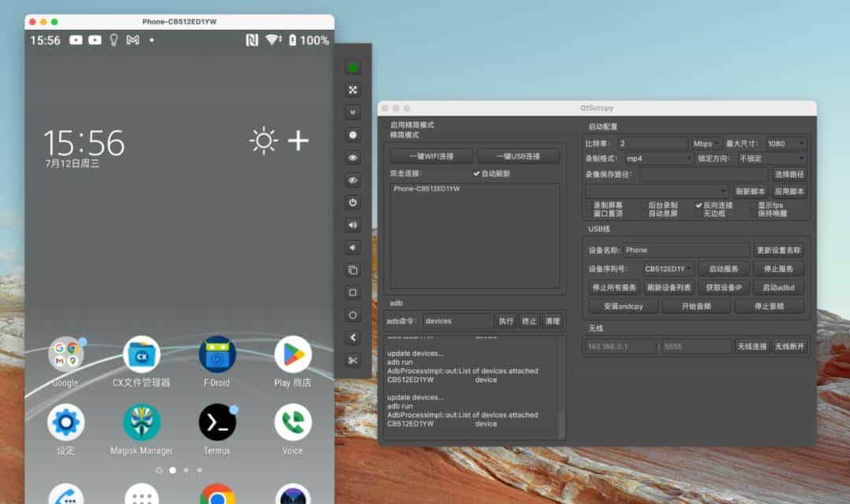The width and height of the screenshot is (850, 504).
Task: Disable the 反向连接 checkbox
Action: [x=698, y=204]
